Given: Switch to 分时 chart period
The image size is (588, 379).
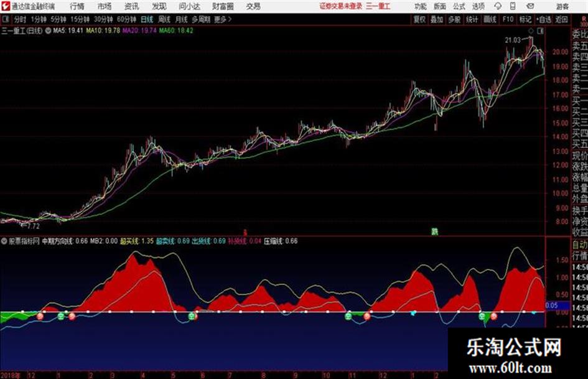Looking at the screenshot, I should tap(20, 19).
